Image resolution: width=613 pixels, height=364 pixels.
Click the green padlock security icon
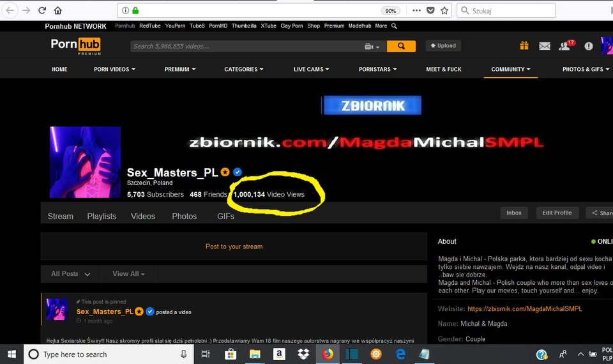(x=135, y=11)
